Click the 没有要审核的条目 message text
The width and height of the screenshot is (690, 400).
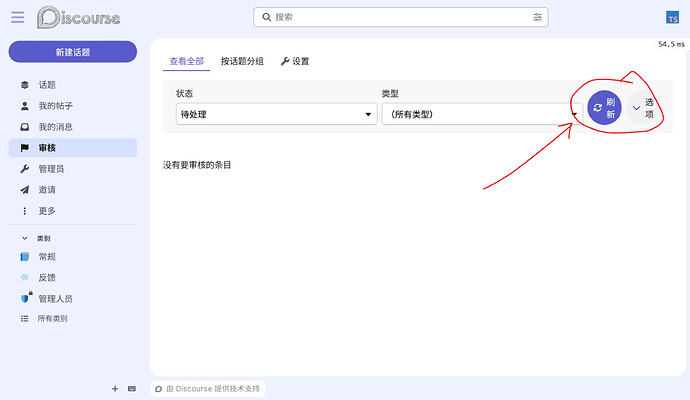197,165
